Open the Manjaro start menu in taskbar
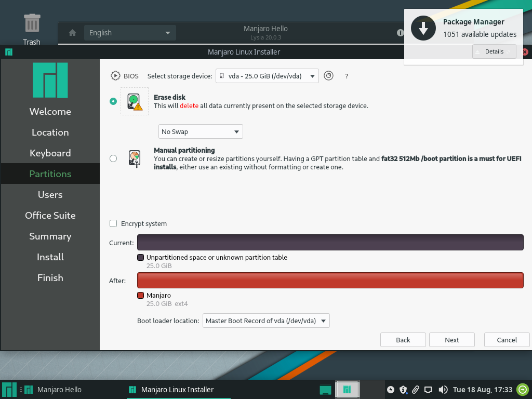 (x=9, y=390)
